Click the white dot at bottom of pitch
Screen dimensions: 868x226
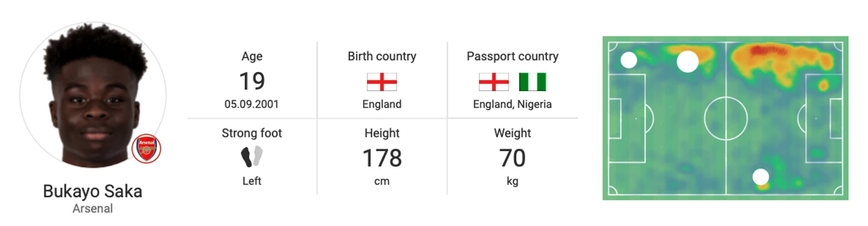760,177
